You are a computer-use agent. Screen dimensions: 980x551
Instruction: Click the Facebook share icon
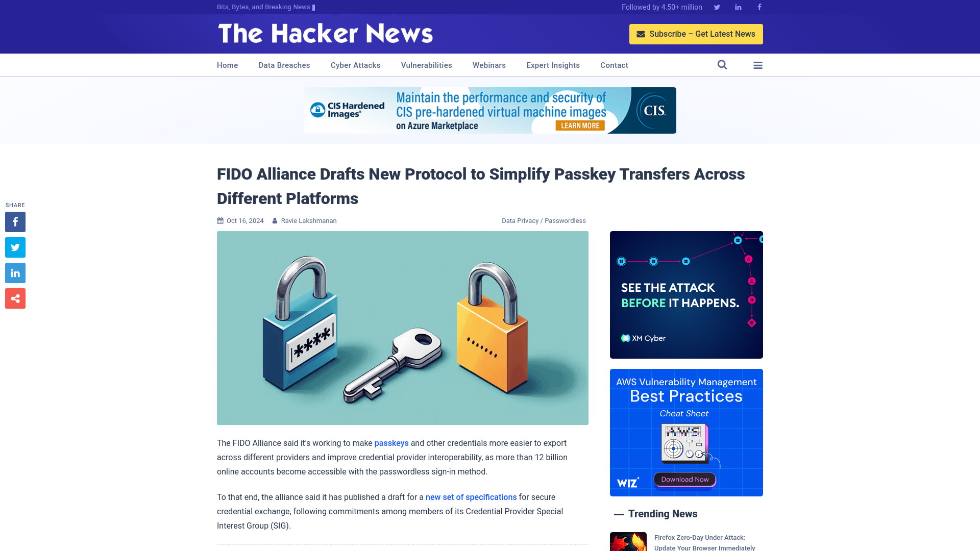click(x=15, y=221)
